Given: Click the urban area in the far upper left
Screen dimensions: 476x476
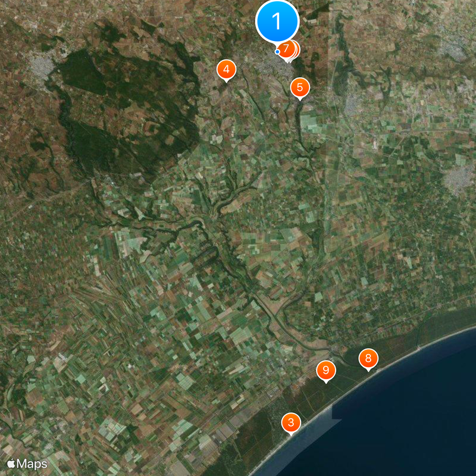Looking at the screenshot, I should 42,65.
